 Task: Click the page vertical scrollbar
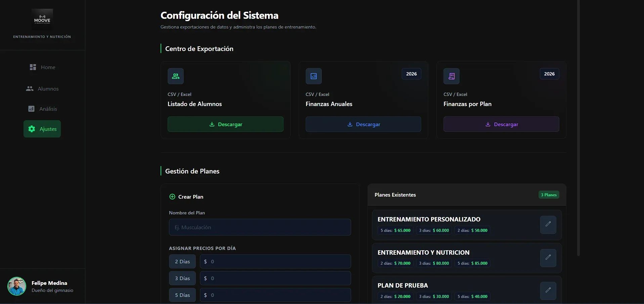click(x=578, y=128)
